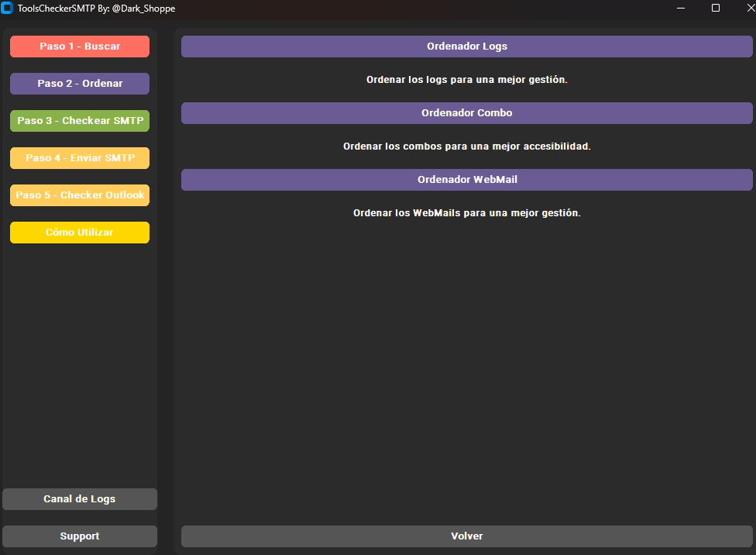The width and height of the screenshot is (756, 555).
Task: Open the Canal de Logs channel
Action: pyautogui.click(x=79, y=498)
